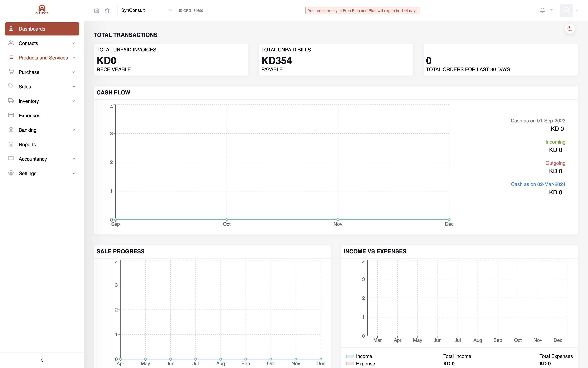Screen dimensions: 588x368
Task: Toggle Expense legend color swatch
Action: click(x=350, y=364)
